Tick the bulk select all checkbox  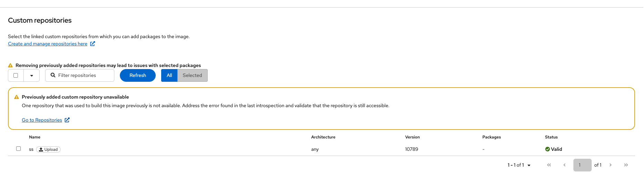(x=16, y=75)
